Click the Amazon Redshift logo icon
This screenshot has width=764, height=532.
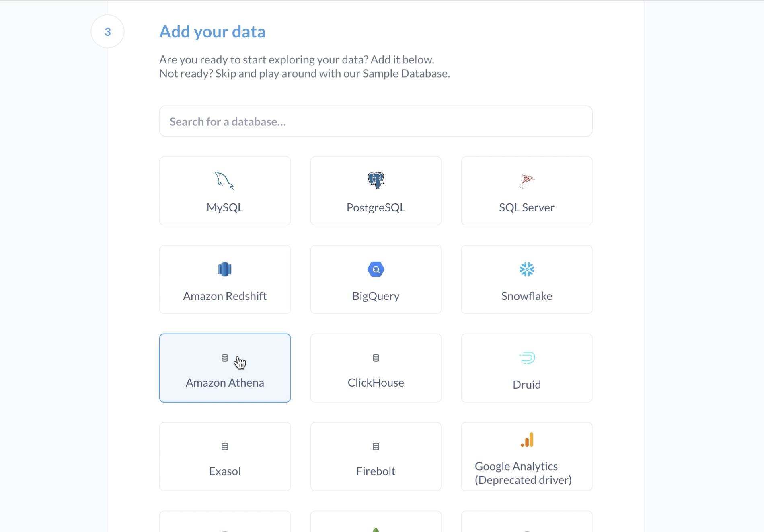[225, 269]
